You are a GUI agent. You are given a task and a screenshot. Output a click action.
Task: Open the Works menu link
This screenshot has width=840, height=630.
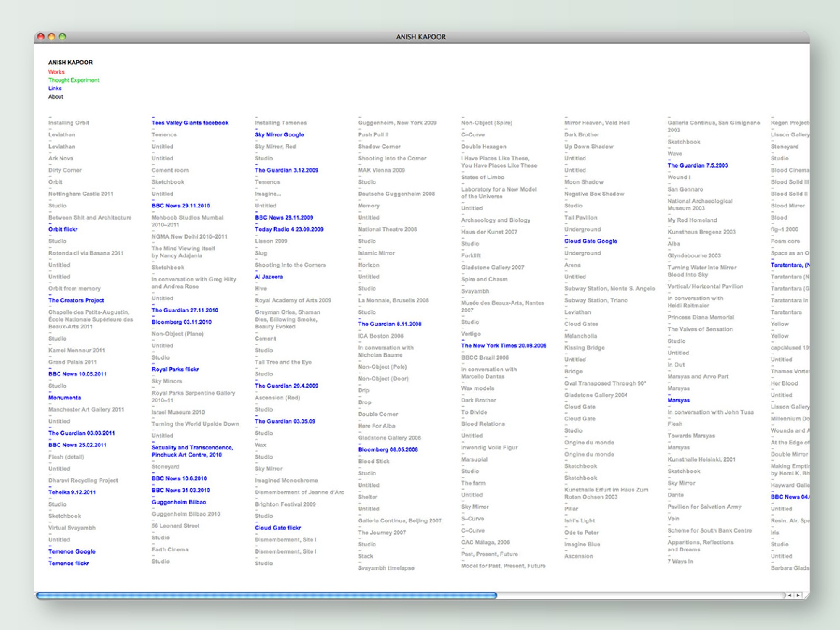pos(56,72)
